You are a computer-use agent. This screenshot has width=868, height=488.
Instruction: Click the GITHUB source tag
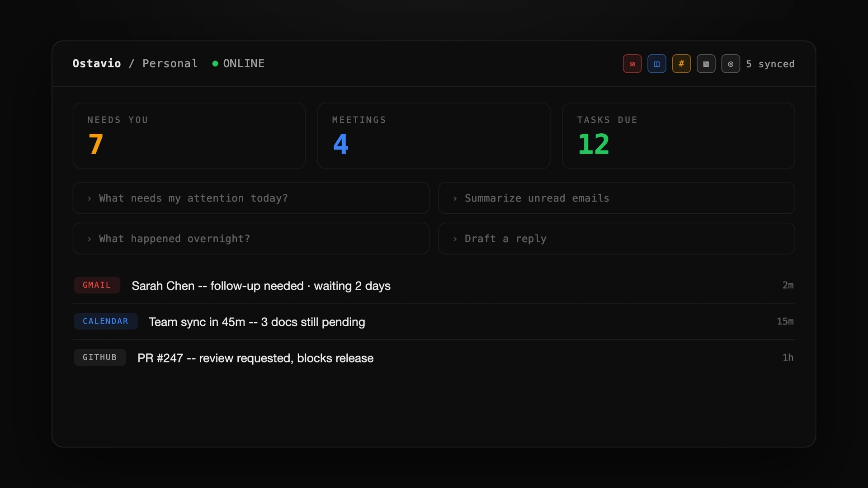[99, 357]
